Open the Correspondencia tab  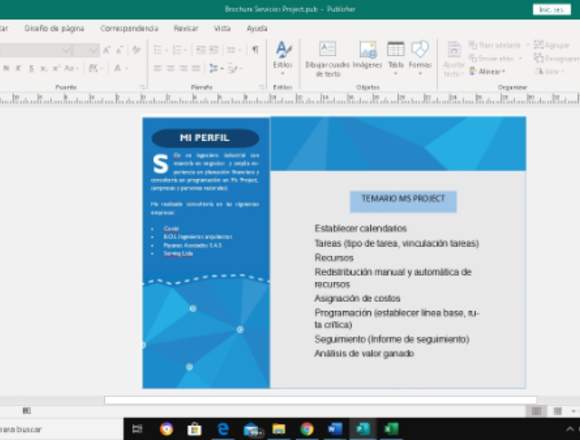(129, 28)
